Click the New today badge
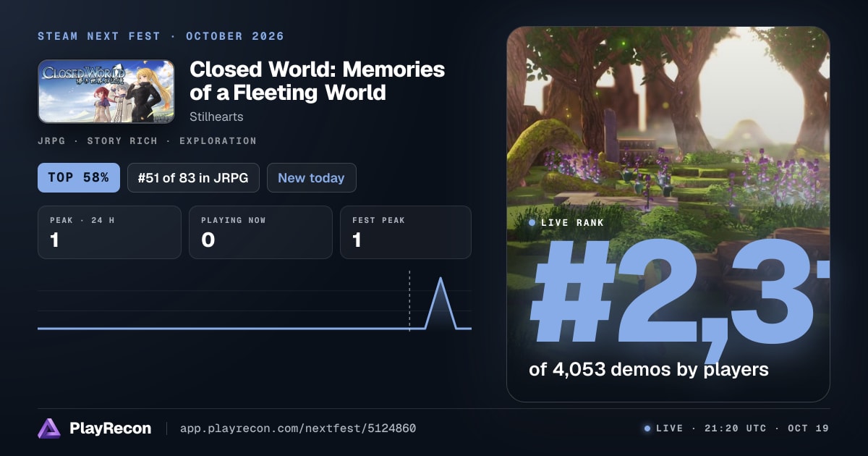 click(311, 177)
